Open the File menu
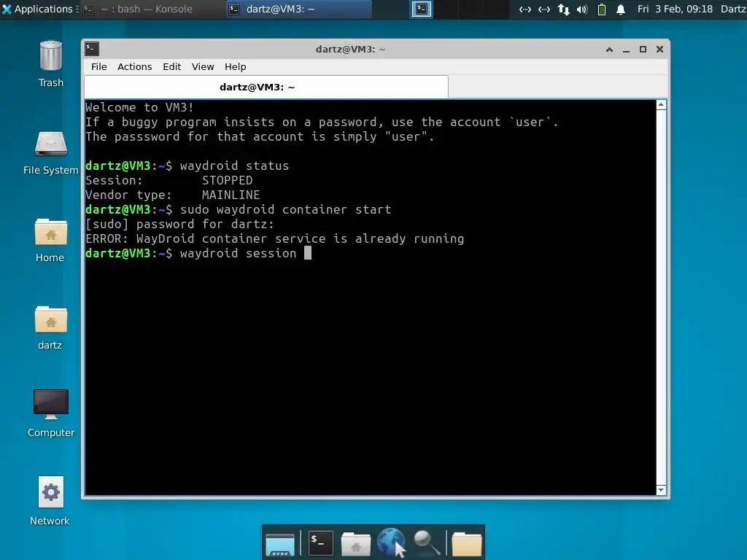Image resolution: width=747 pixels, height=560 pixels. (x=99, y=66)
